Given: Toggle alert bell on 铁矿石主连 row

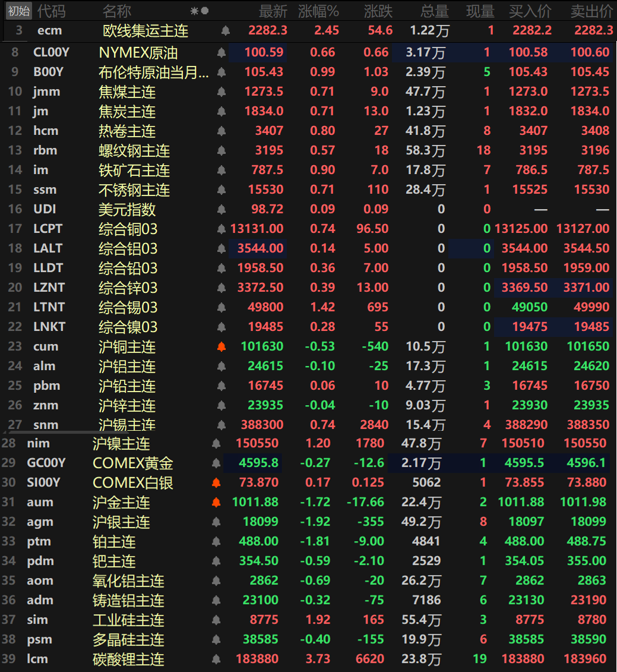Looking at the screenshot, I should tap(222, 171).
